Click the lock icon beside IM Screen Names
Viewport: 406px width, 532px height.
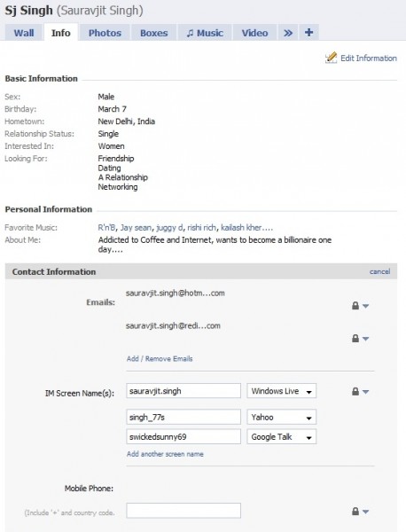click(x=355, y=391)
